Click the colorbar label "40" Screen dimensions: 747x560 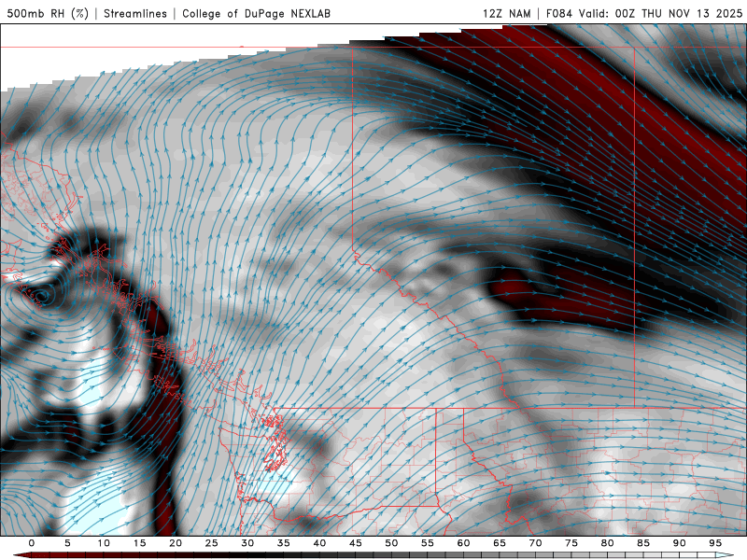click(319, 543)
